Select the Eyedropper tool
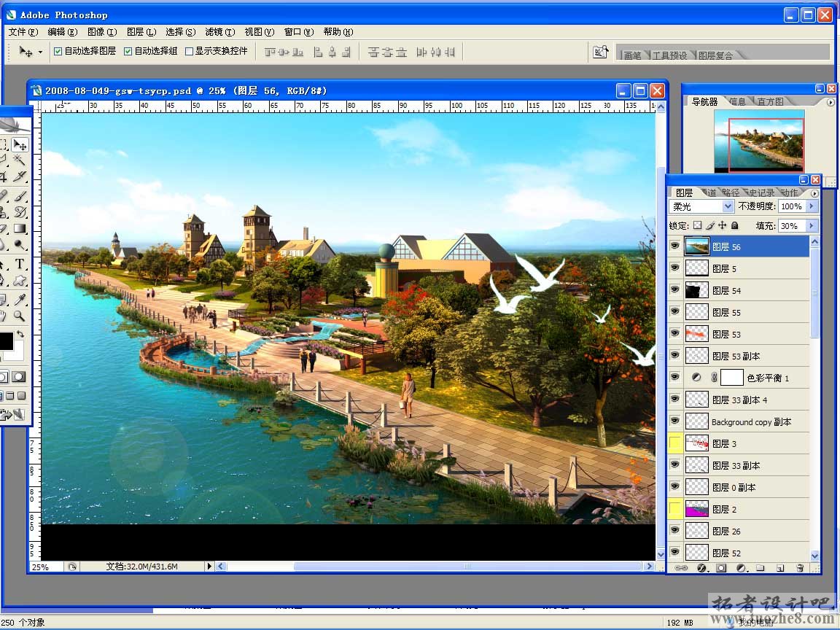The width and height of the screenshot is (840, 630). point(20,300)
